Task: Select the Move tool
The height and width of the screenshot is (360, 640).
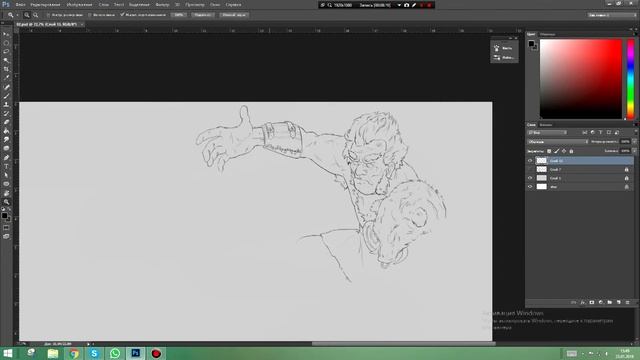Action: (x=6, y=34)
